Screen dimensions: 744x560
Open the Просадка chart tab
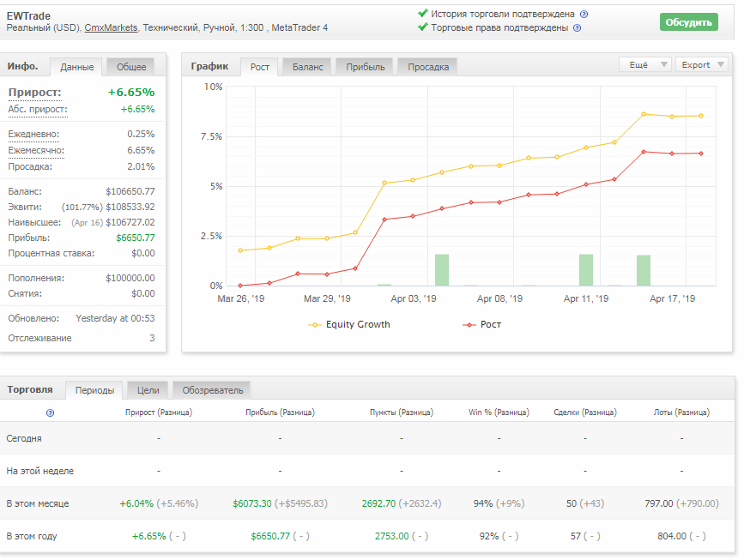point(428,68)
